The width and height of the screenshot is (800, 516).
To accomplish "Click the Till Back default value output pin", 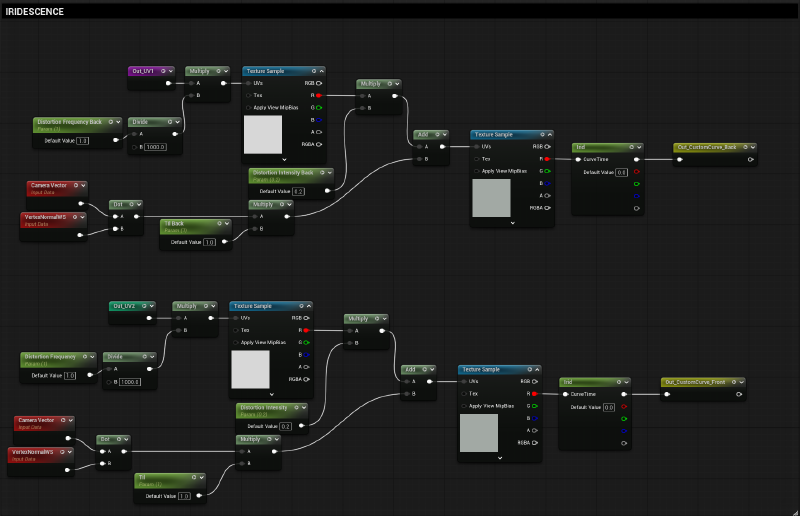I will click(x=224, y=242).
